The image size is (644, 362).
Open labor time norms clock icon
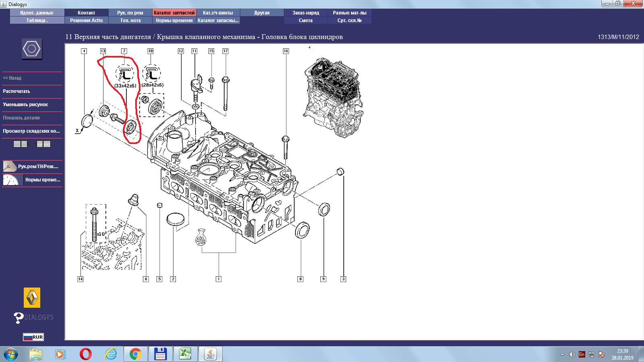click(13, 179)
